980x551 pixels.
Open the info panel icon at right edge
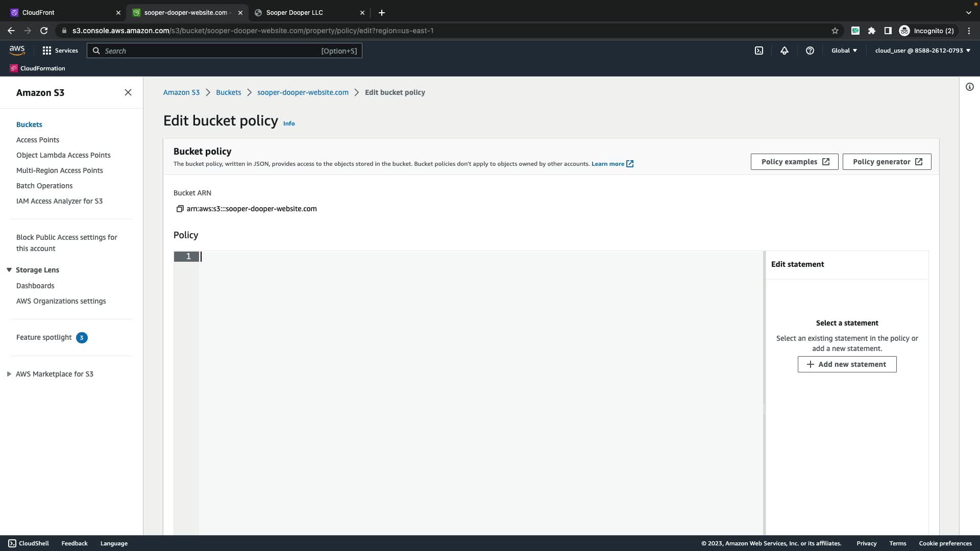[970, 87]
